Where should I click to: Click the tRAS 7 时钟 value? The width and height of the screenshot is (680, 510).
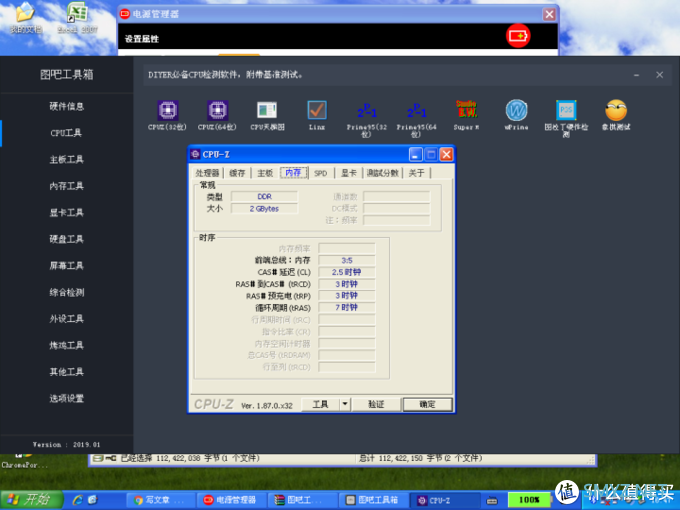[347, 307]
